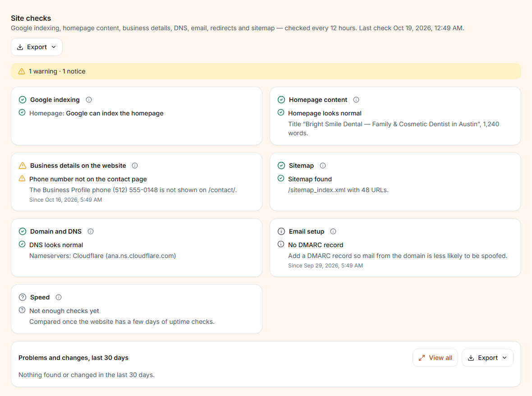Click the info icon next to Speed heading
Screen dimensions: 532x396
[x=59, y=297]
